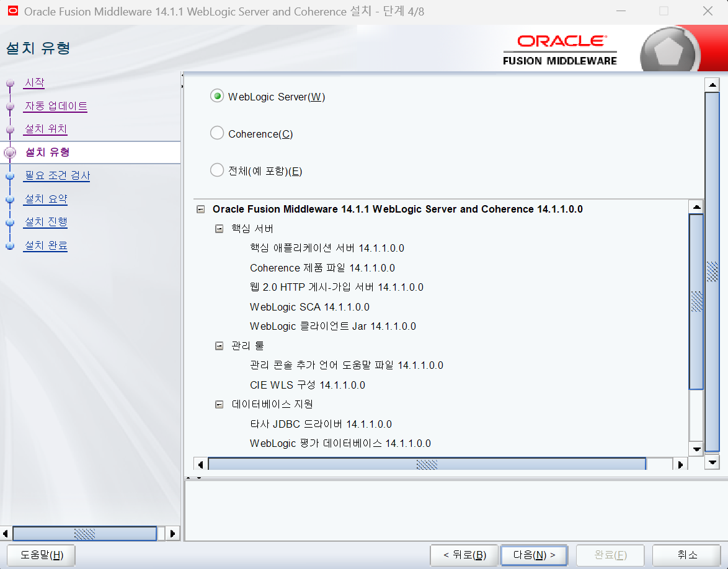Go to the 설치 진행 step
The width and height of the screenshot is (728, 569).
click(45, 222)
